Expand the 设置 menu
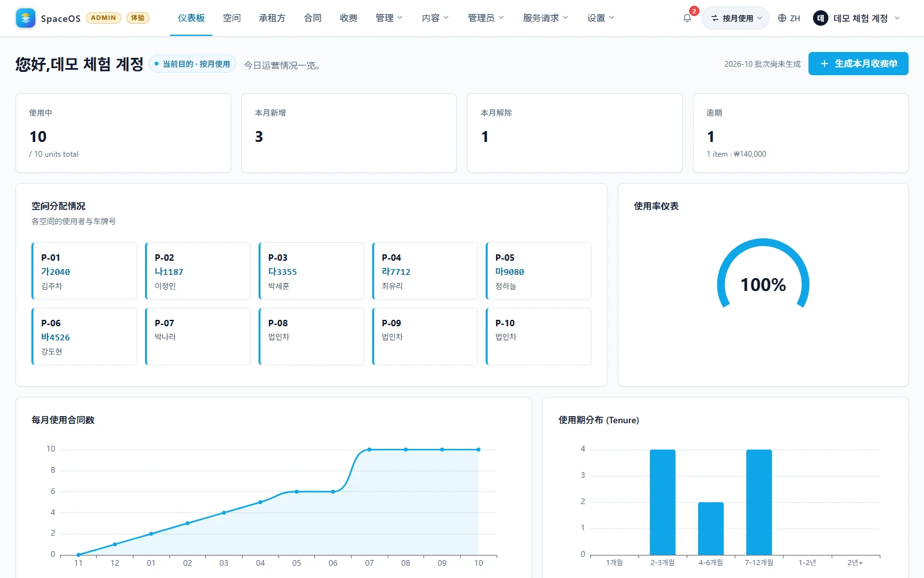 click(x=601, y=18)
